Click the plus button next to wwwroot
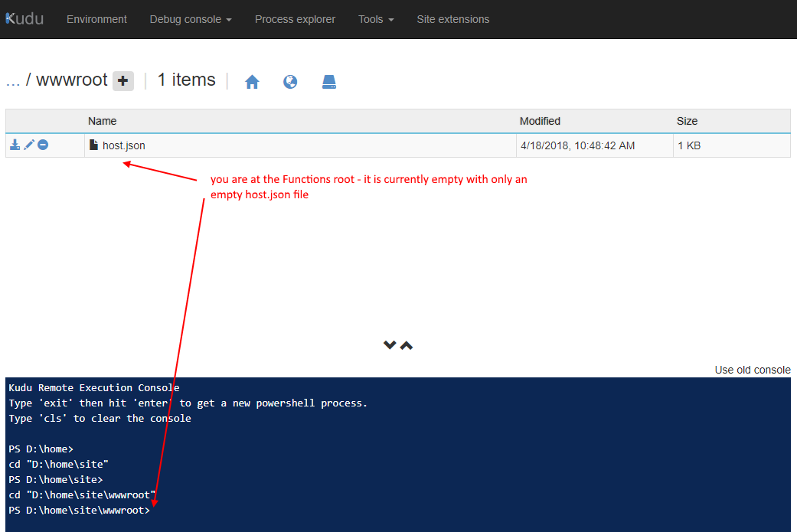This screenshot has height=532, width=797. point(123,81)
